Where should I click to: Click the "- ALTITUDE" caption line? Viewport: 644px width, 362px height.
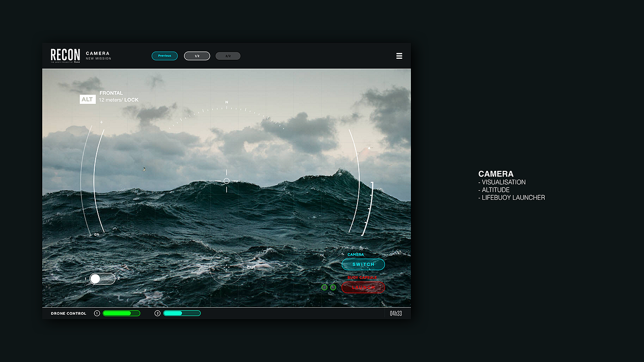pyautogui.click(x=494, y=190)
